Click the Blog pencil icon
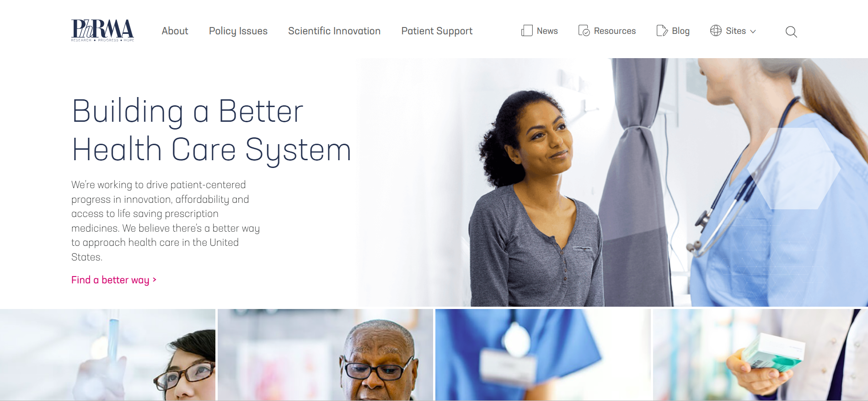The width and height of the screenshot is (868, 401). (662, 31)
